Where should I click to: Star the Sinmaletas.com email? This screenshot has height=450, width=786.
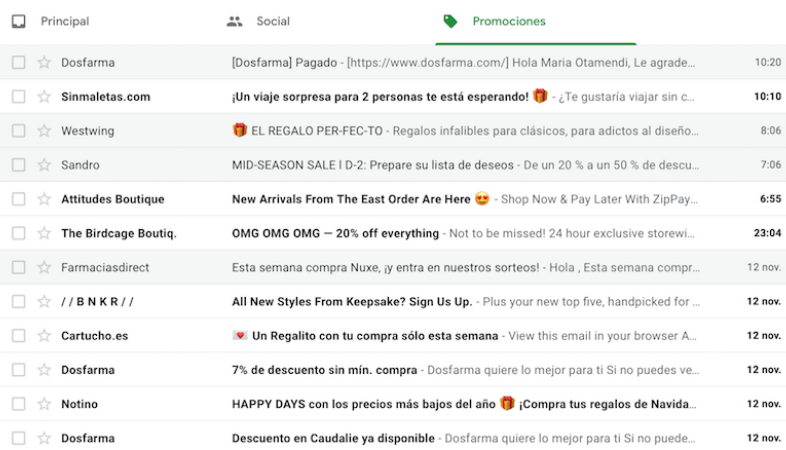pyautogui.click(x=44, y=97)
